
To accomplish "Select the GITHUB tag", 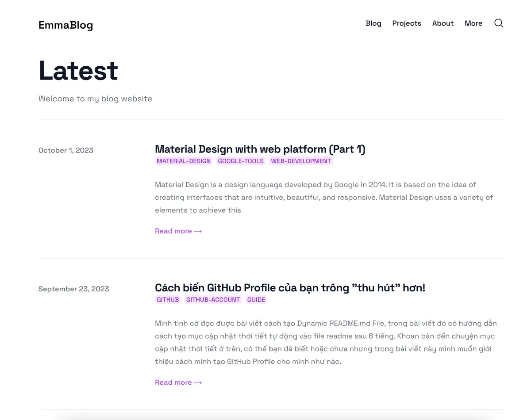I will [168, 300].
